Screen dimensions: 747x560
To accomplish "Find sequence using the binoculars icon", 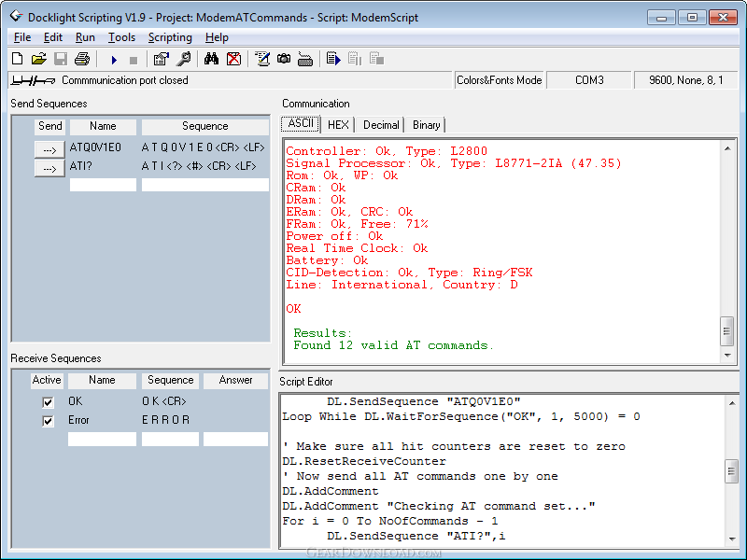I will point(211,59).
